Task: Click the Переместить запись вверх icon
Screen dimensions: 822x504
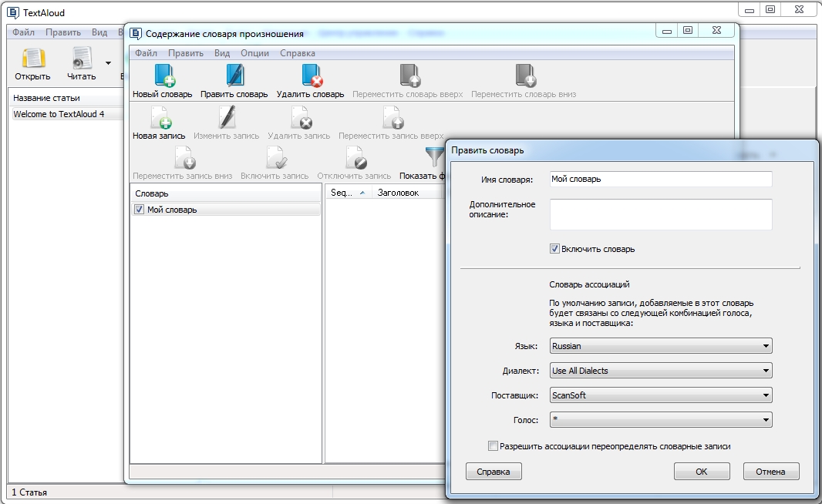Action: pyautogui.click(x=392, y=117)
